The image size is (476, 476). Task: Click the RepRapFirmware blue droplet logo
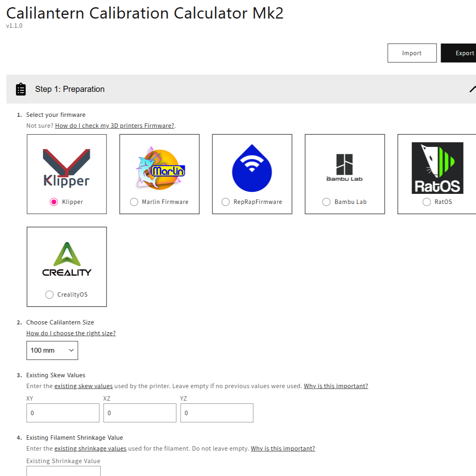coord(252,168)
